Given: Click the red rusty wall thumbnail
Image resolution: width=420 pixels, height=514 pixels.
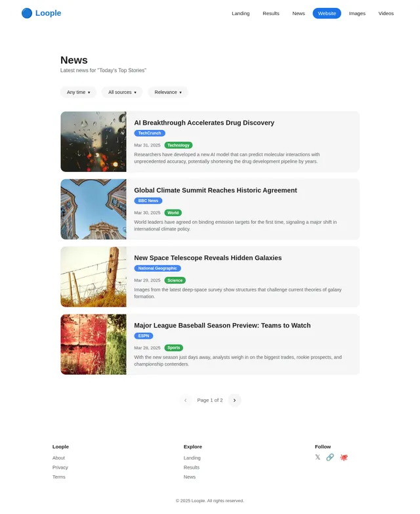Looking at the screenshot, I should (x=93, y=344).
